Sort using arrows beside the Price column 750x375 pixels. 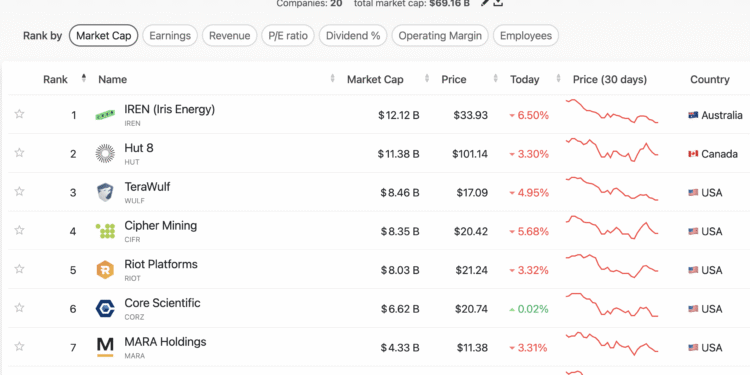coord(496,78)
